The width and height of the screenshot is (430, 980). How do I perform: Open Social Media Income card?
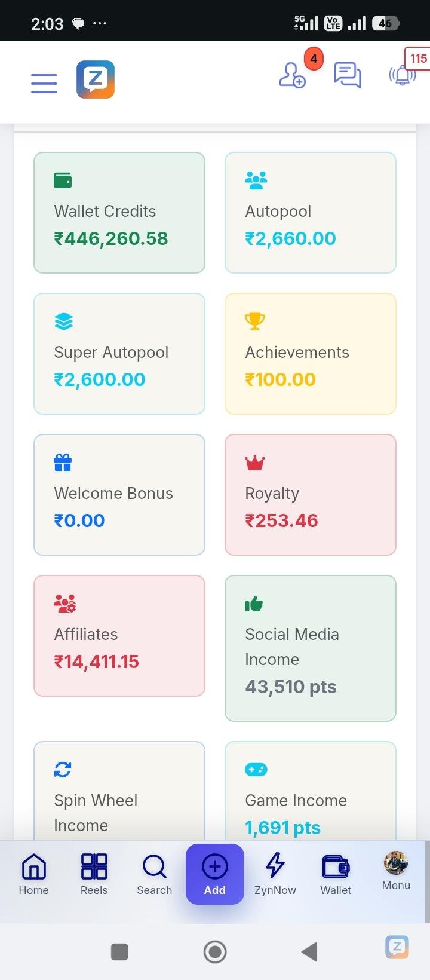[311, 648]
